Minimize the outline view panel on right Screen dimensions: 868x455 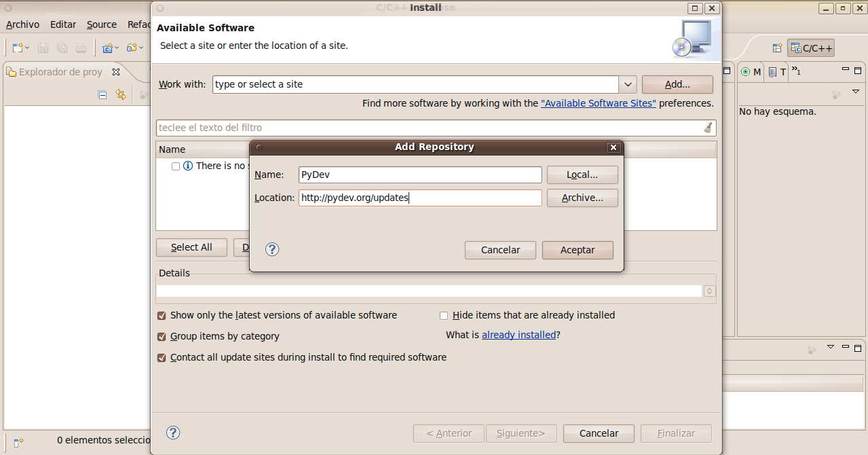click(x=846, y=69)
